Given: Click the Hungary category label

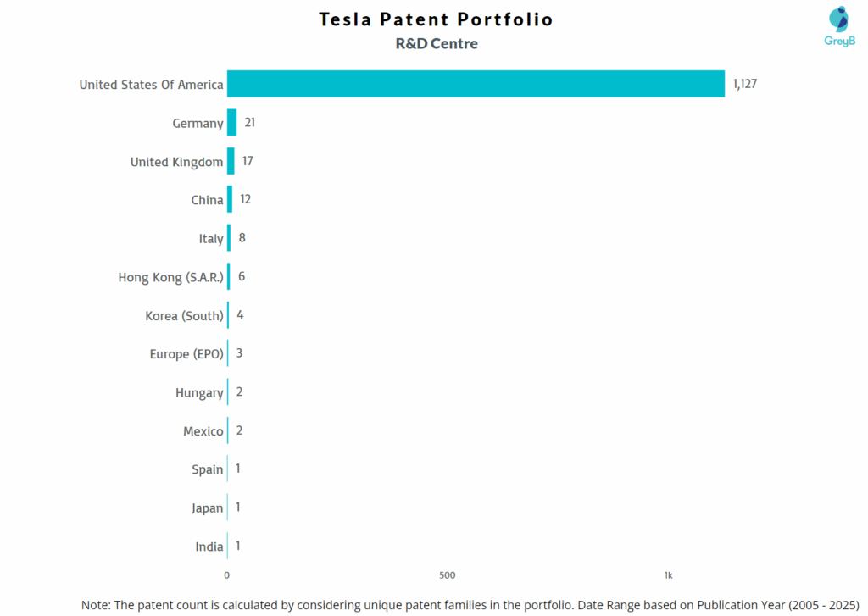Looking at the screenshot, I should click(x=199, y=392).
